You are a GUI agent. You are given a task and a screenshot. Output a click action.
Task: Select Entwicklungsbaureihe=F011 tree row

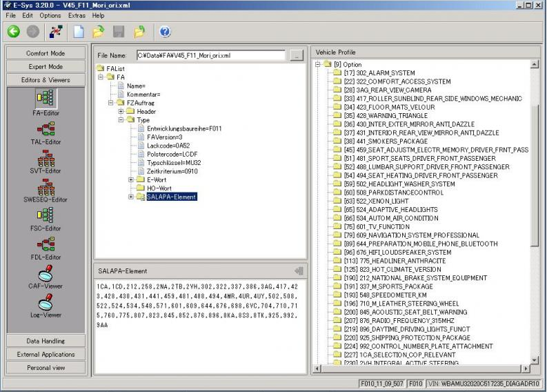point(184,128)
